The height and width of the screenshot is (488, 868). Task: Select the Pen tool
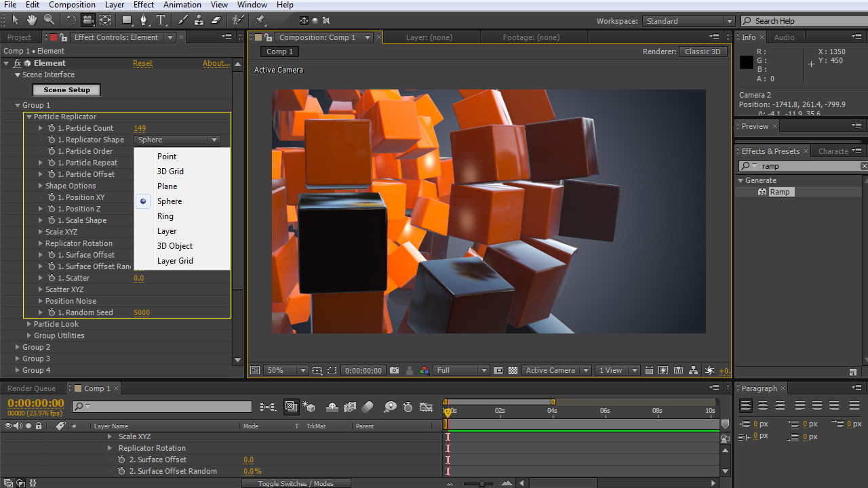point(143,20)
